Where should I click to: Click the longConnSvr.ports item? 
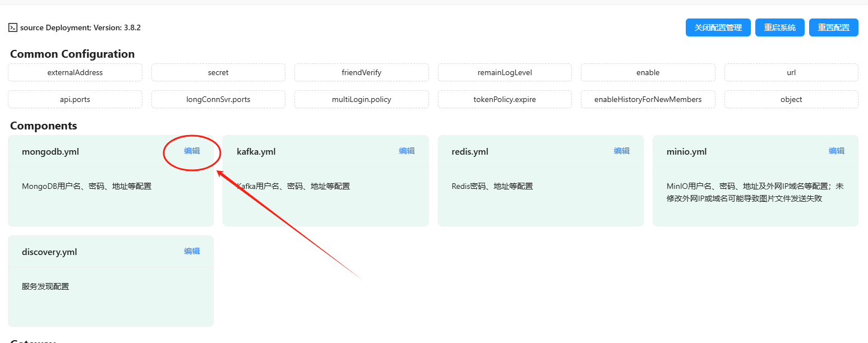pos(218,99)
